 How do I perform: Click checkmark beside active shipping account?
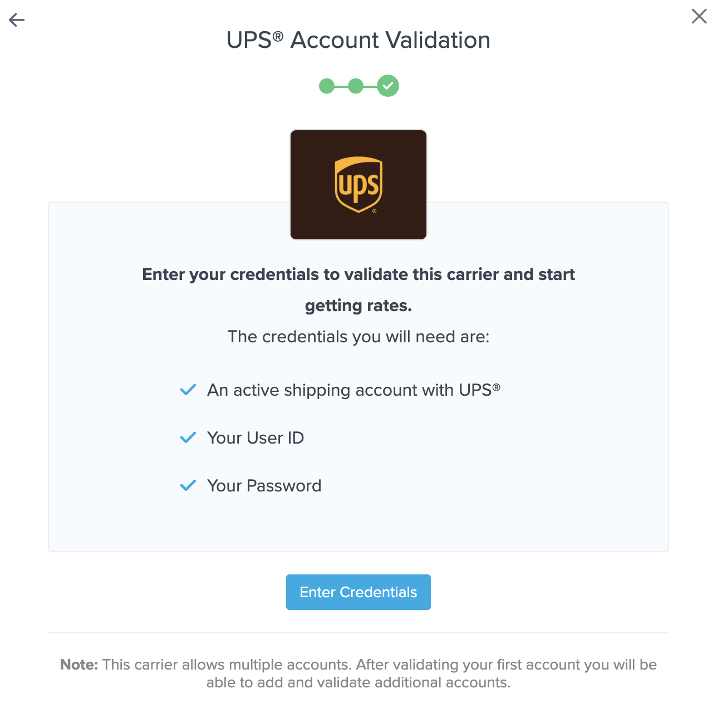pos(188,390)
